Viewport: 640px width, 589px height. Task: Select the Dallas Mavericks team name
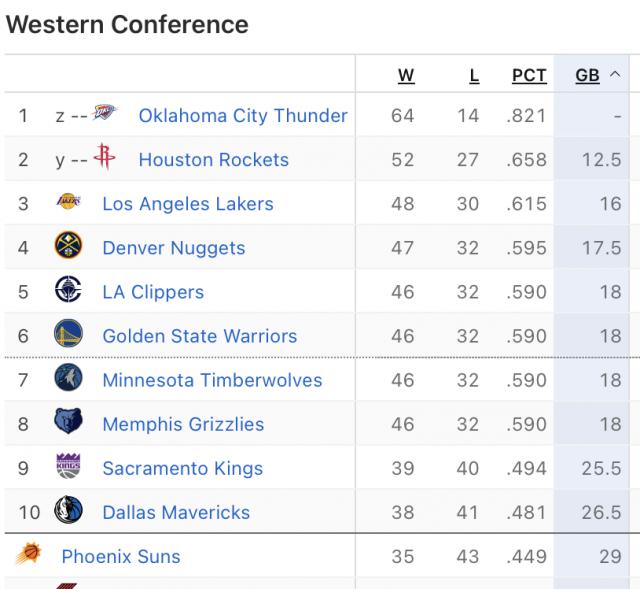pos(176,512)
